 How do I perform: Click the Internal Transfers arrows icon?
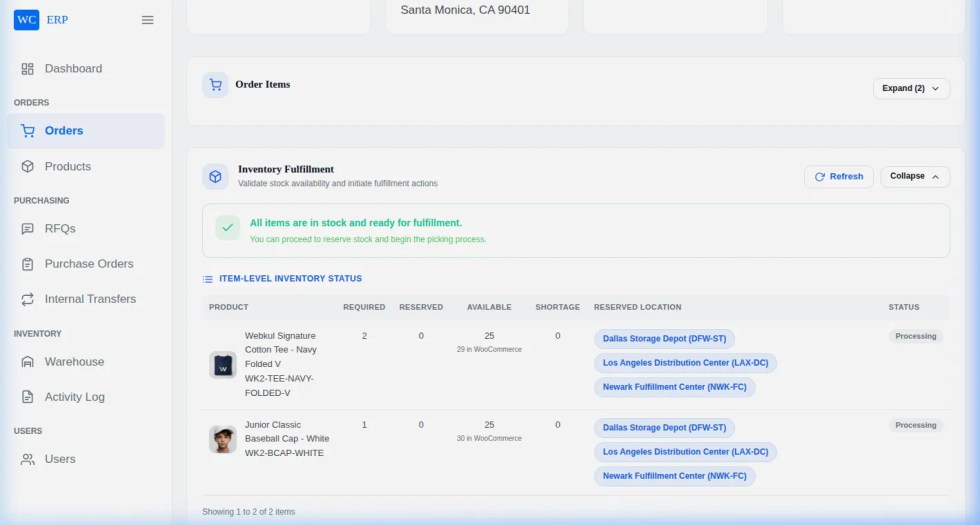point(28,299)
